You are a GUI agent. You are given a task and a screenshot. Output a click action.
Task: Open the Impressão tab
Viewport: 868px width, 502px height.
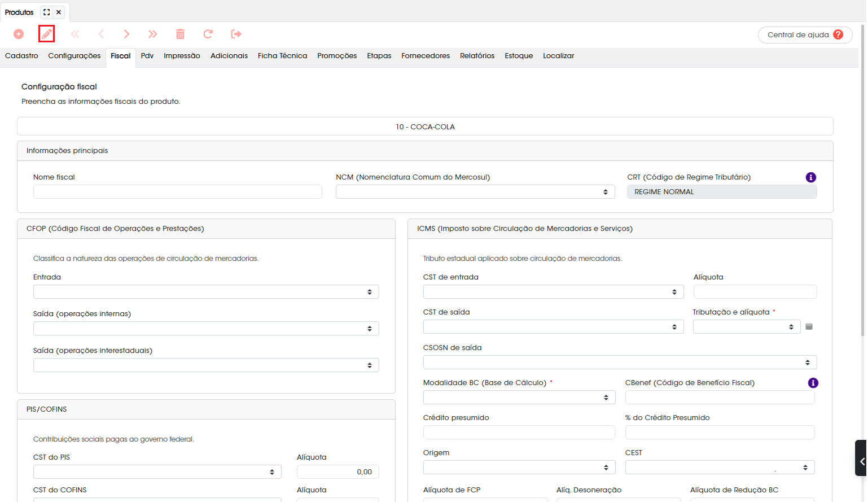[x=182, y=56]
